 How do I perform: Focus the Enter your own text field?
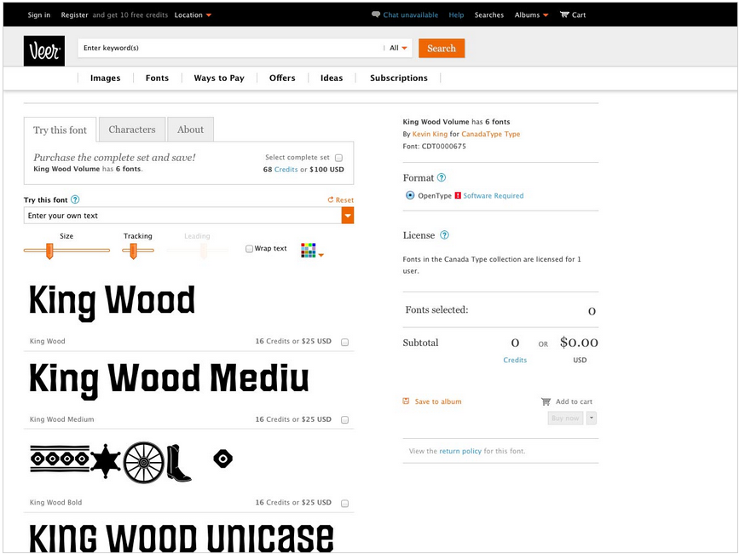coord(183,216)
